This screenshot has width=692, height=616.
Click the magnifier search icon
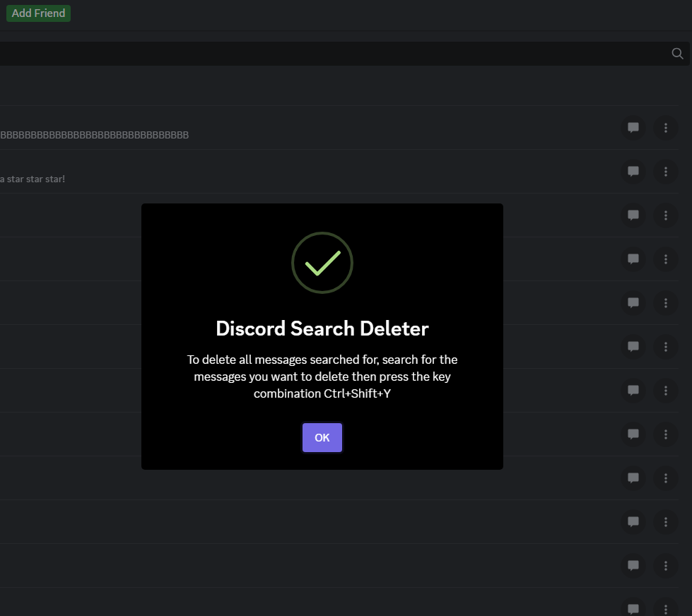(677, 54)
